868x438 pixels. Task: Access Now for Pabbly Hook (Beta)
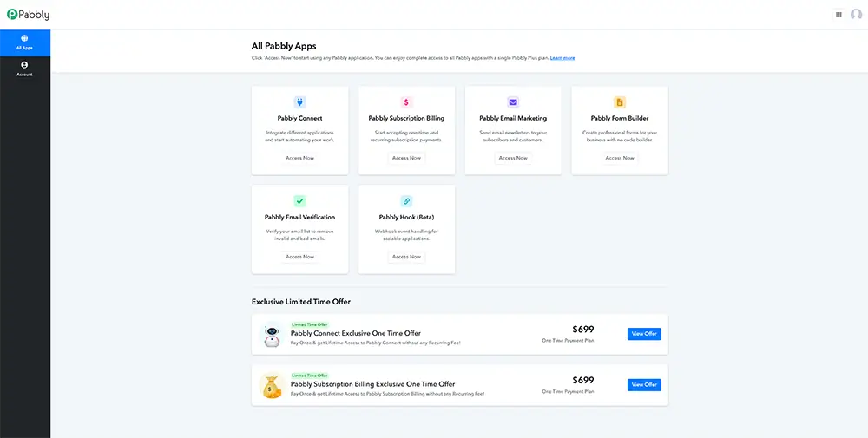tap(407, 257)
